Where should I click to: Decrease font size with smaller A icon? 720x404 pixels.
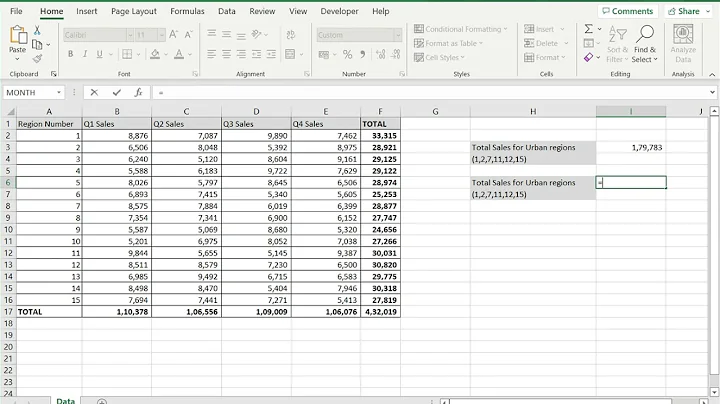pyautogui.click(x=188, y=34)
